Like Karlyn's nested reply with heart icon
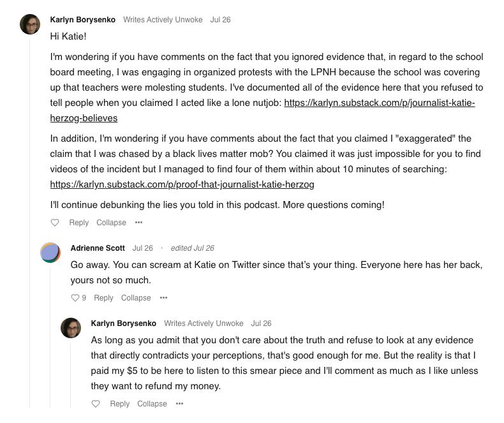Screen dimensions: 504x423 click(96, 404)
